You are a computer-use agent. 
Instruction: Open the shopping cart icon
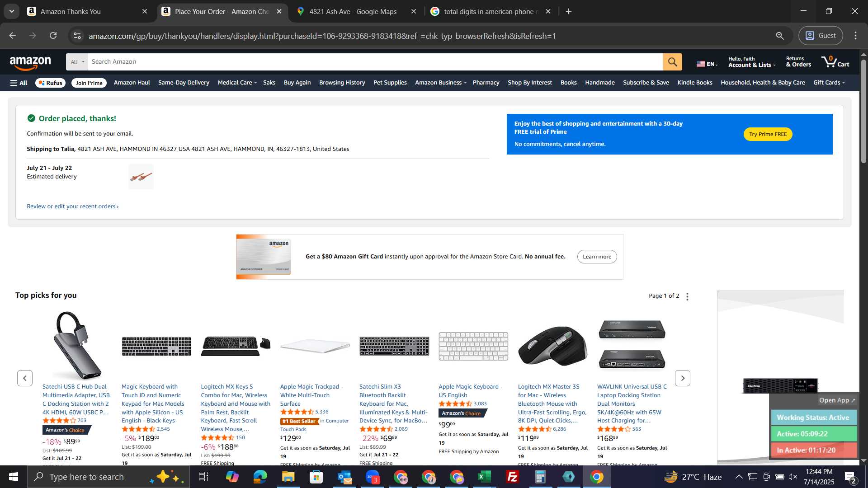coord(835,61)
